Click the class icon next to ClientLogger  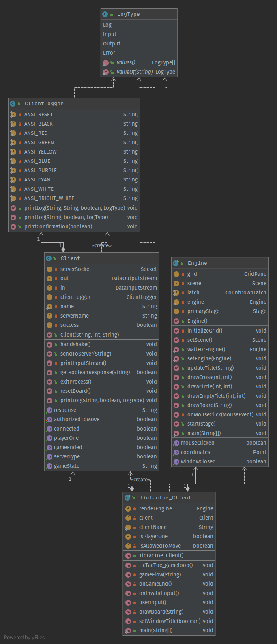pos(13,104)
